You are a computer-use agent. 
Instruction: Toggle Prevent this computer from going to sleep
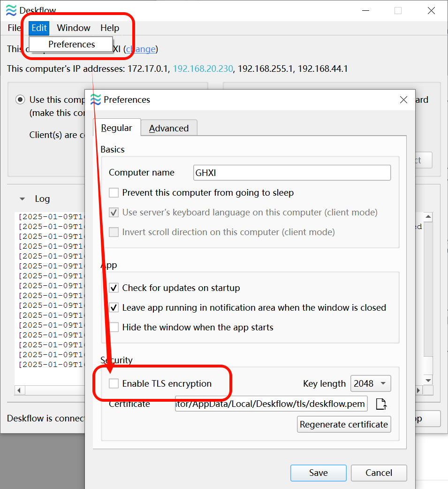[x=114, y=193]
